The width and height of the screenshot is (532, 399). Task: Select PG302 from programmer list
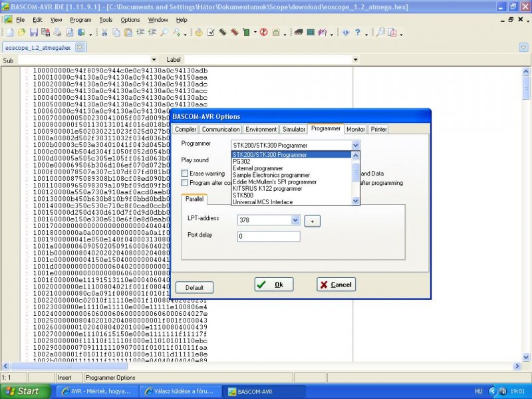(x=241, y=162)
